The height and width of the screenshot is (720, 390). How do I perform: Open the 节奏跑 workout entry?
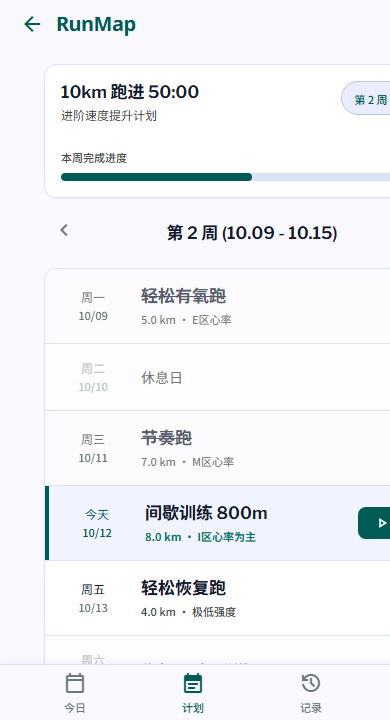tap(217, 448)
